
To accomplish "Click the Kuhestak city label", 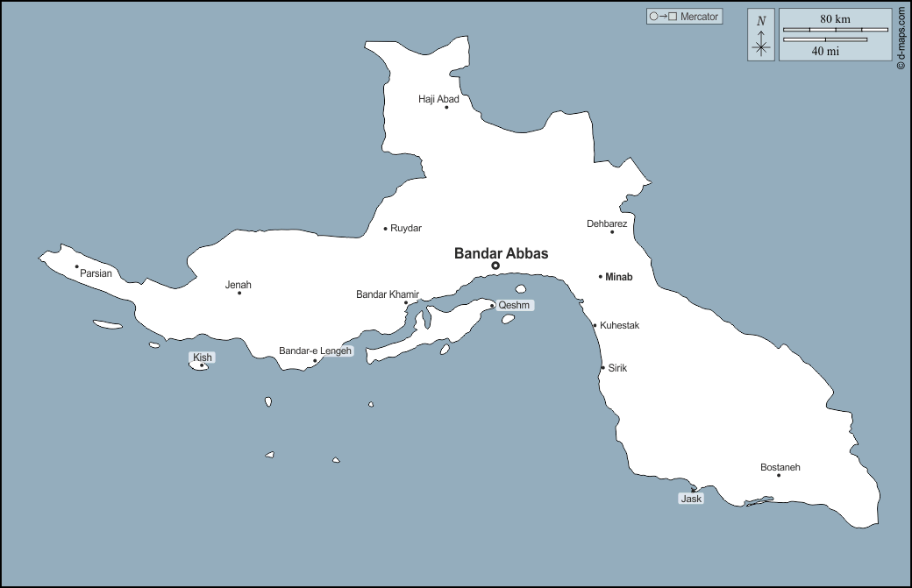I will pos(619,326).
